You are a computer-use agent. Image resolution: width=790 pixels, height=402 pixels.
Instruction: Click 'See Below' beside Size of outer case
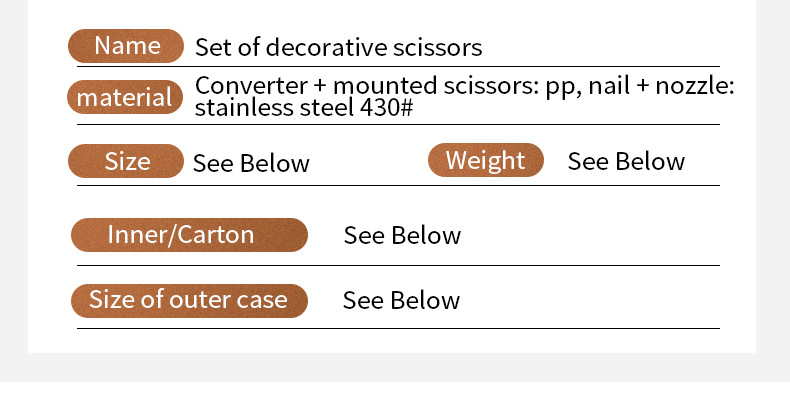click(x=401, y=300)
